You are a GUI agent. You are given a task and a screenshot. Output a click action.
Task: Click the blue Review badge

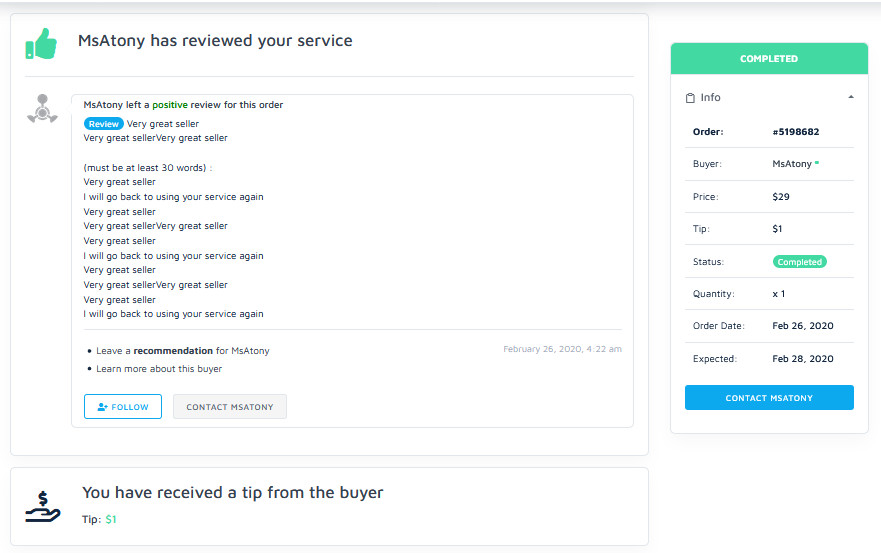103,124
